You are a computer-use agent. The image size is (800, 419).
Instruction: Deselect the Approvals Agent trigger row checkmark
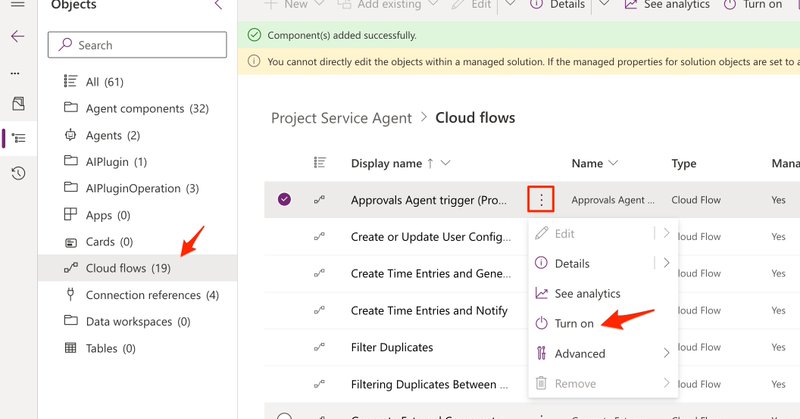click(285, 199)
